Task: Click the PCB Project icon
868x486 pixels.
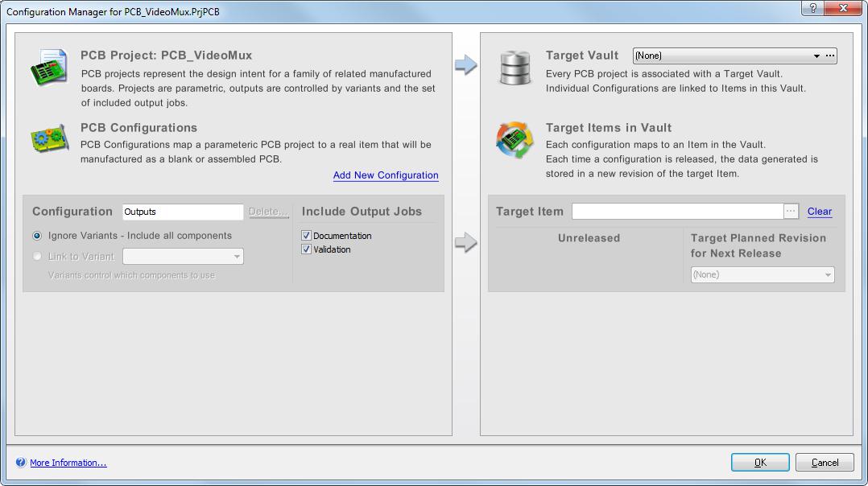Action: pyautogui.click(x=49, y=68)
